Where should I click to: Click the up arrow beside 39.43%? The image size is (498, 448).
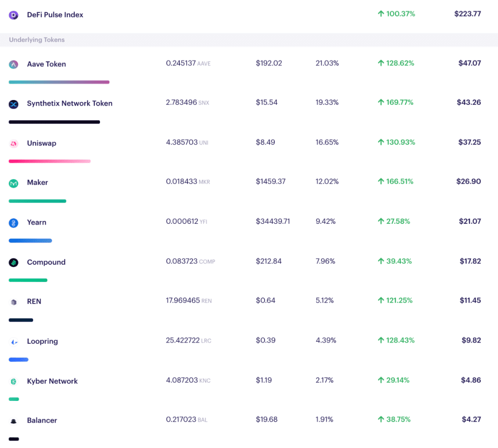[x=381, y=261]
